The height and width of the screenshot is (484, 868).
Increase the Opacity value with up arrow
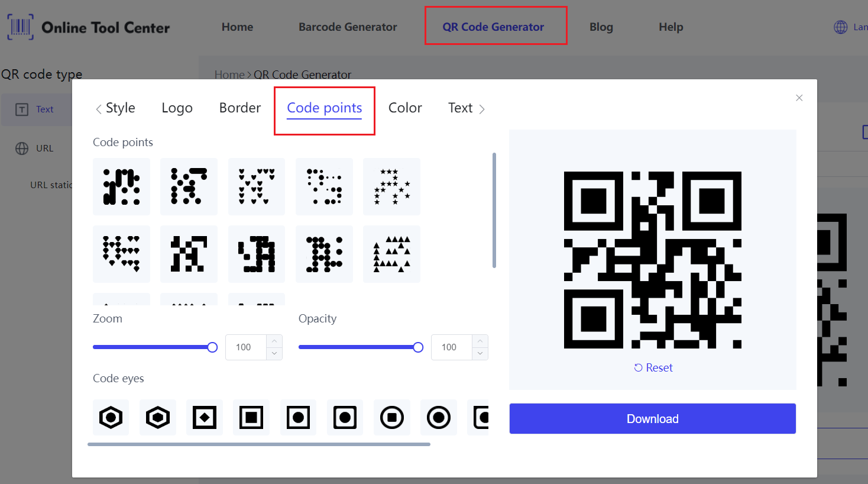pos(480,341)
